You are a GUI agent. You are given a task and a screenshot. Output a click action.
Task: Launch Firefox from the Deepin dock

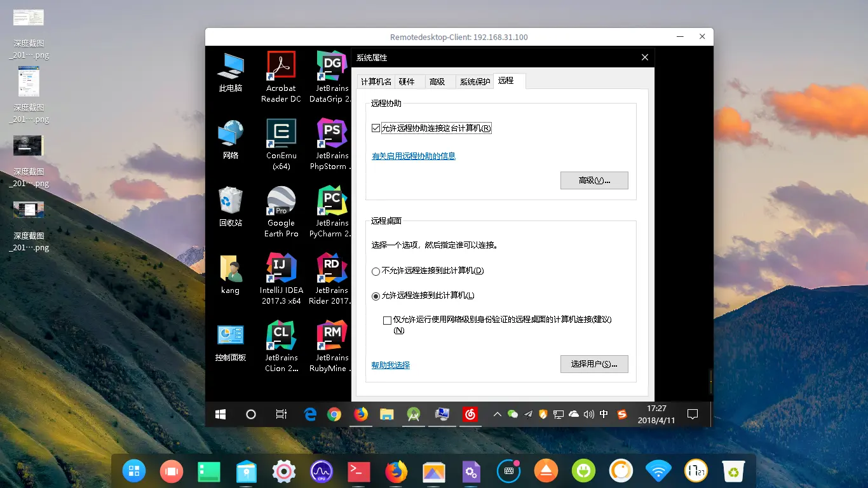(396, 471)
